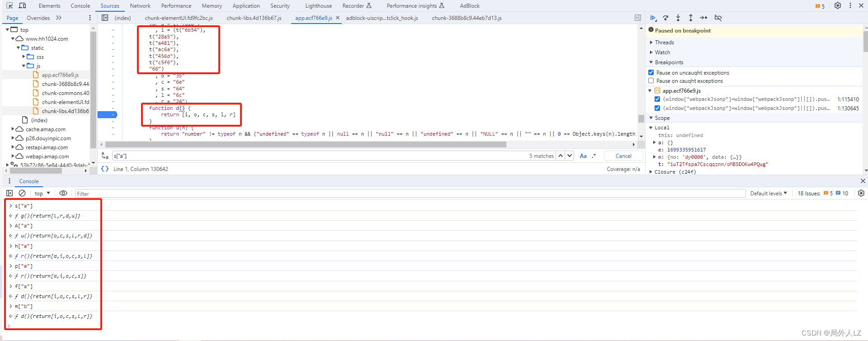Select the Overrides navigator tab
Viewport: 868px width, 341px height.
38,18
